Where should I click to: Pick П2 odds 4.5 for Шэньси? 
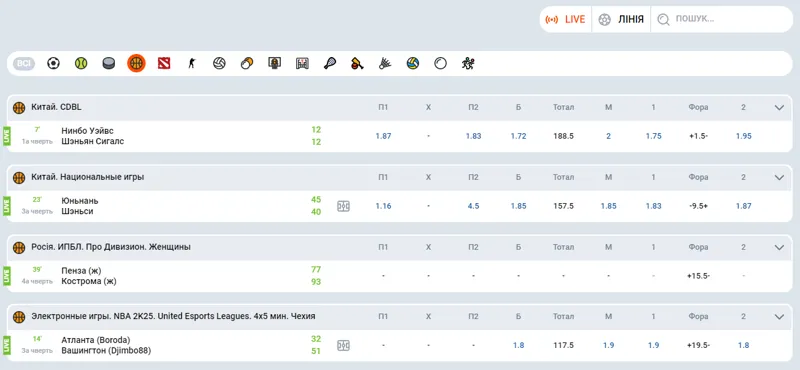473,206
